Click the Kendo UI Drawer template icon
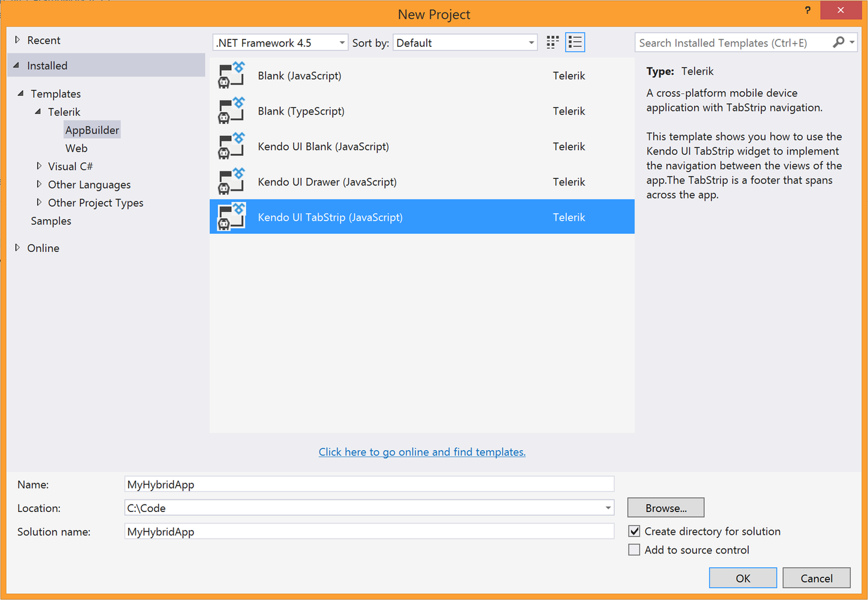Image resolution: width=868 pixels, height=600 pixels. click(232, 181)
